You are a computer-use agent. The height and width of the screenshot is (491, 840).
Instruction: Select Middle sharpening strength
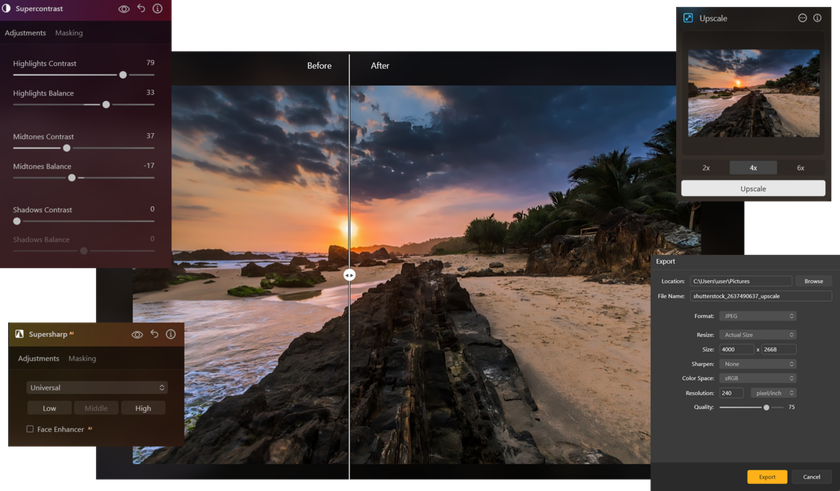tap(96, 408)
